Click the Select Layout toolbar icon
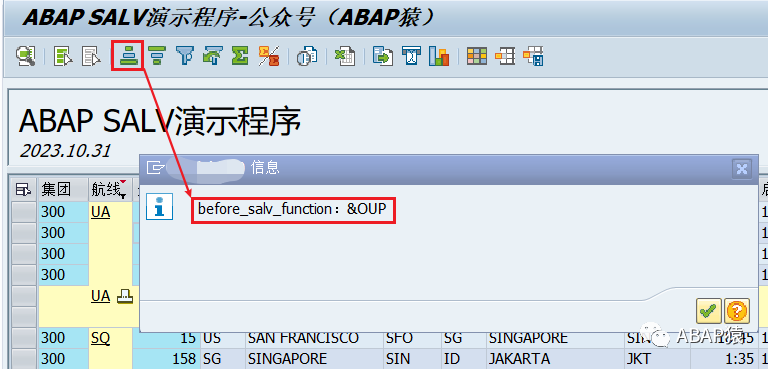 pos(504,56)
